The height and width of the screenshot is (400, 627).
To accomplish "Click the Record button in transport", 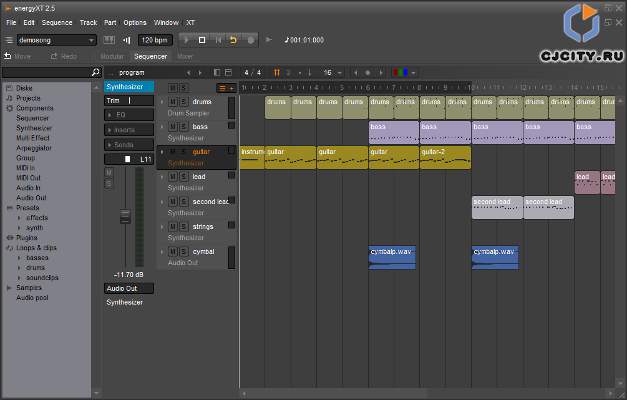I will [x=251, y=40].
